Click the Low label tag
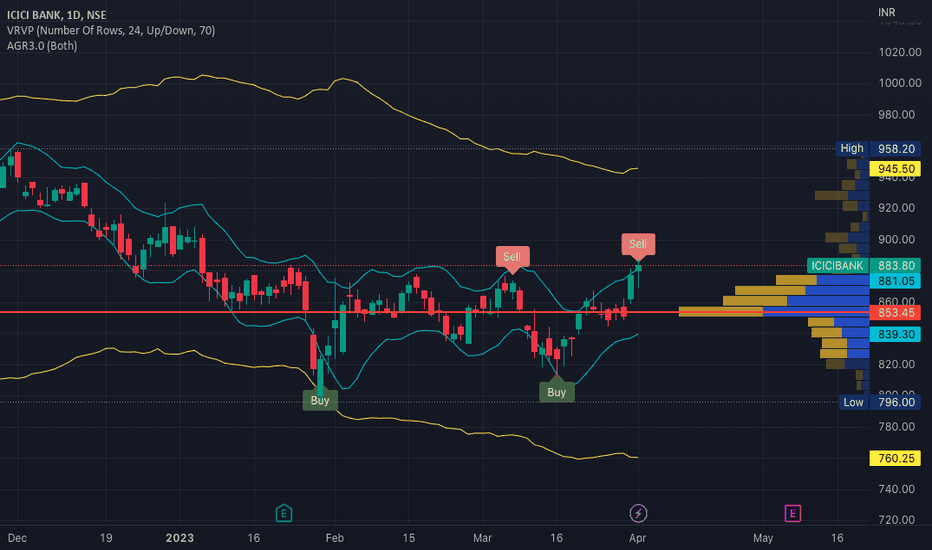932x550 pixels. pyautogui.click(x=853, y=403)
